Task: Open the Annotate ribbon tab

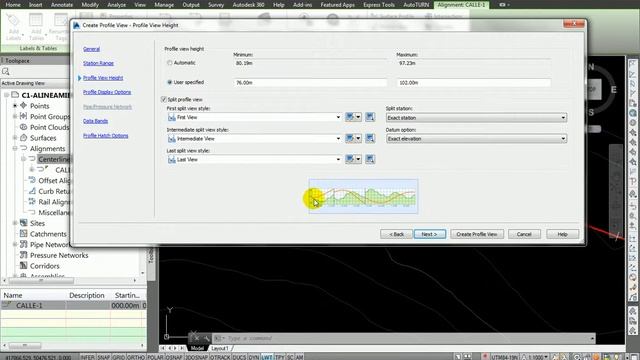Action: 62,5
